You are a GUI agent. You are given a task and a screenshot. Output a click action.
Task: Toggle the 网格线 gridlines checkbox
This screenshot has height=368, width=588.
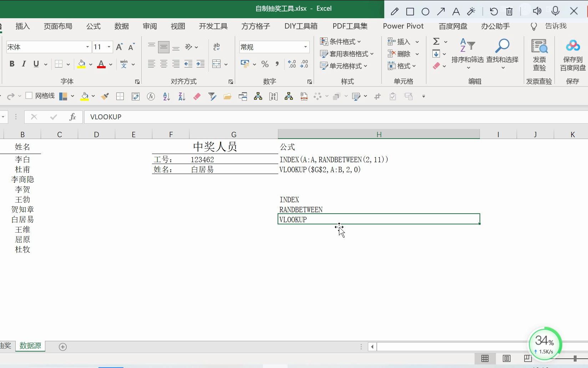click(29, 95)
